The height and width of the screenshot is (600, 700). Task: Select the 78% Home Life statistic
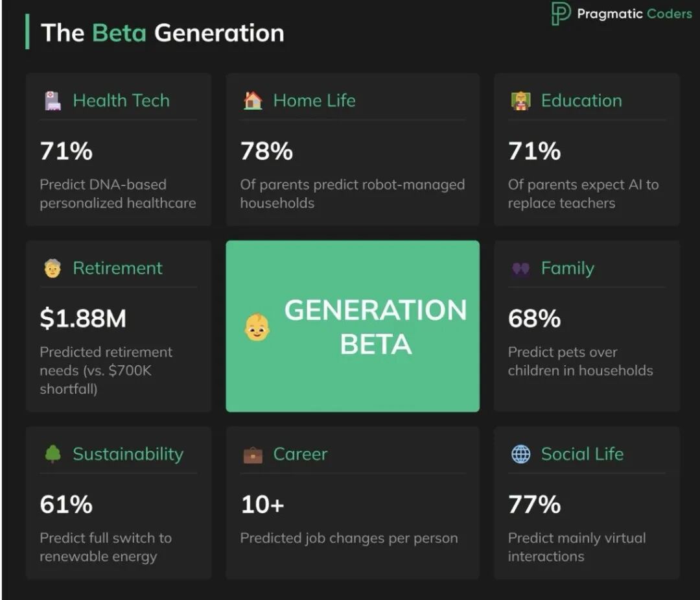(266, 151)
